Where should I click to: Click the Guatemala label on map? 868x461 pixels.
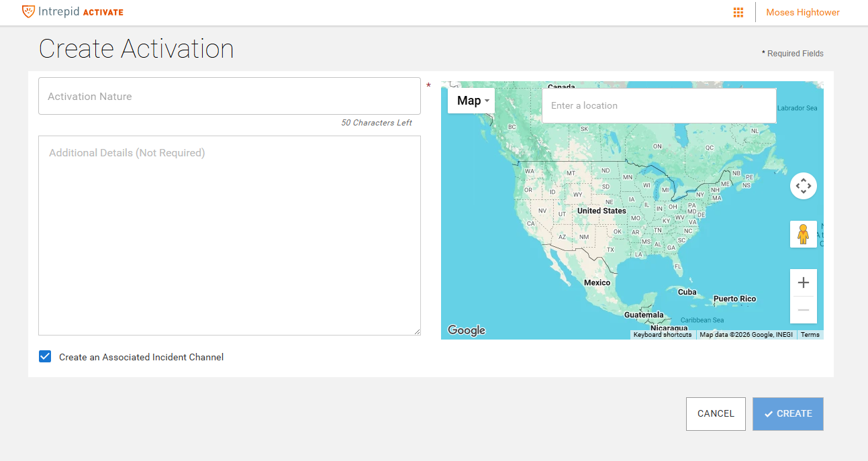644,315
